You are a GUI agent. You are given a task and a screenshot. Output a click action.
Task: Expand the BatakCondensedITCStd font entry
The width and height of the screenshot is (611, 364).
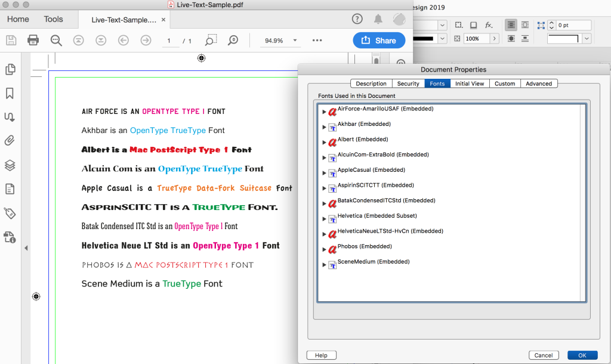324,203
